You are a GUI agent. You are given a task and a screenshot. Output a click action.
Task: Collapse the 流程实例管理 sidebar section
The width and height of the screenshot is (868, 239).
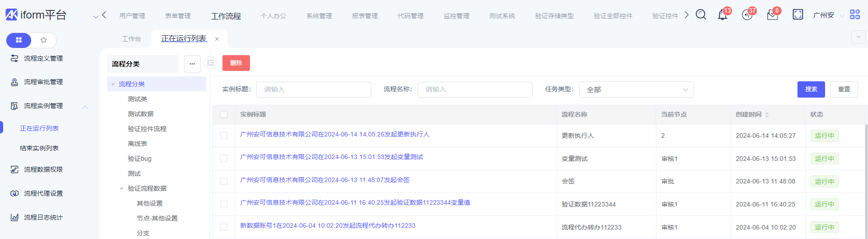coord(85,107)
